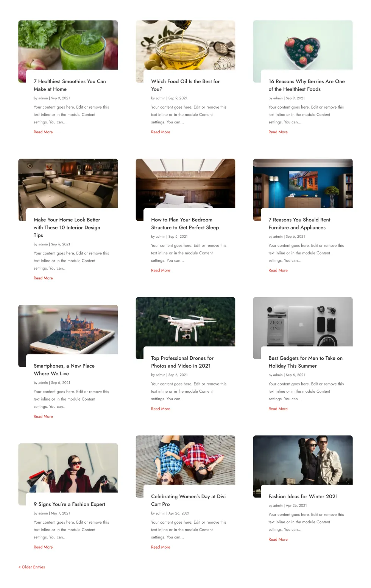Go to Older Entries page
The width and height of the screenshot is (371, 588).
click(32, 567)
